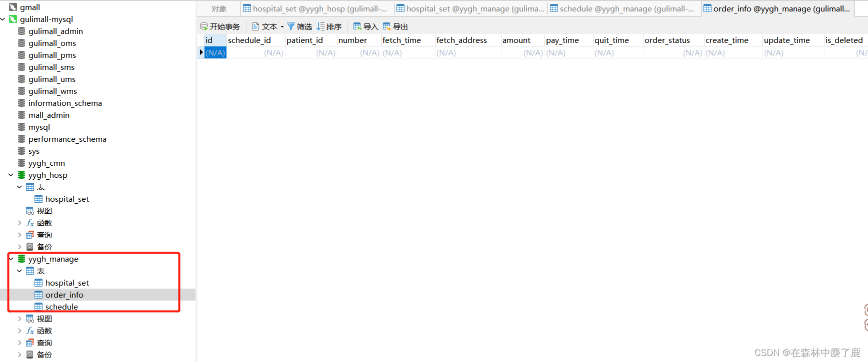Click the 备份 icon under yygh_hosp
This screenshot has width=868, height=362.
pos(30,247)
